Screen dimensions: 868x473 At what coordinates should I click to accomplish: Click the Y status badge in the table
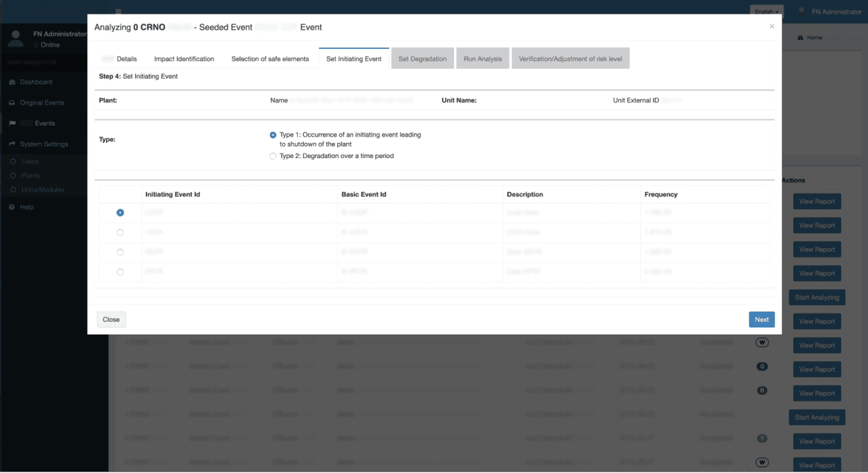click(762, 438)
